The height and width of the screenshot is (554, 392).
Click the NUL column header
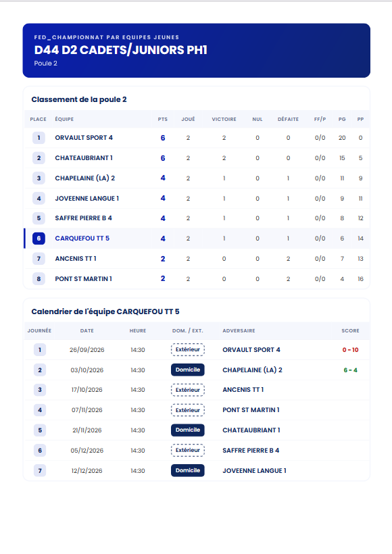(258, 120)
